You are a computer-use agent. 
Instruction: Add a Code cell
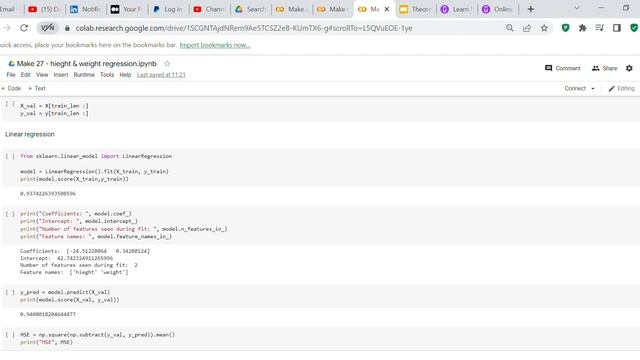click(11, 88)
